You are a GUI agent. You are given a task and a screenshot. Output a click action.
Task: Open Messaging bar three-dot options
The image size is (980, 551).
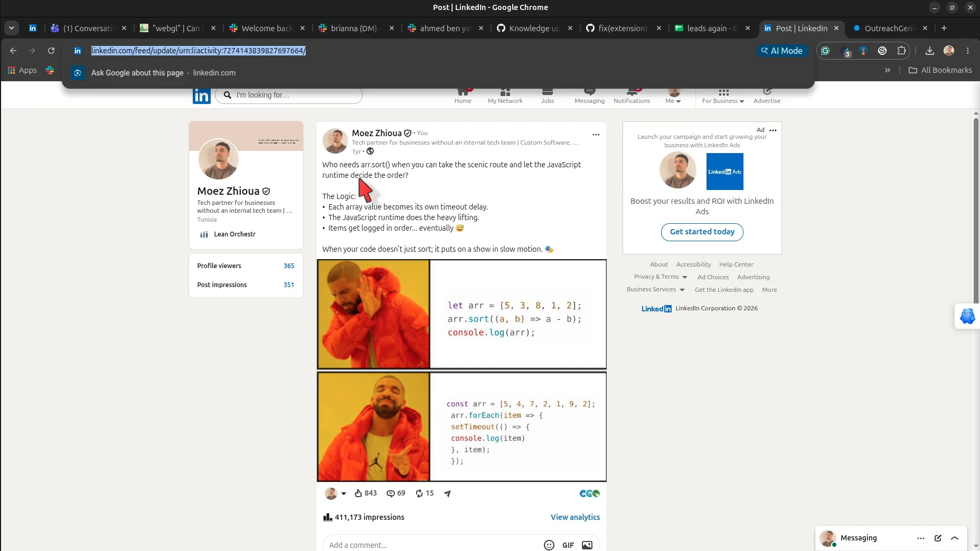(921, 538)
